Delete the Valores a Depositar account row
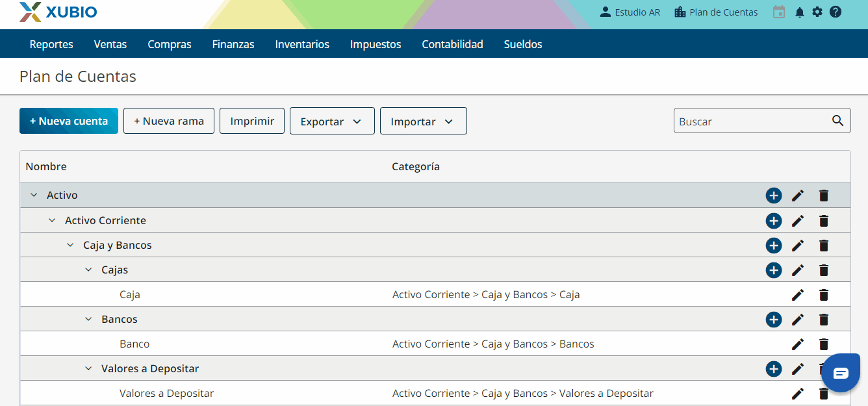 tap(824, 394)
